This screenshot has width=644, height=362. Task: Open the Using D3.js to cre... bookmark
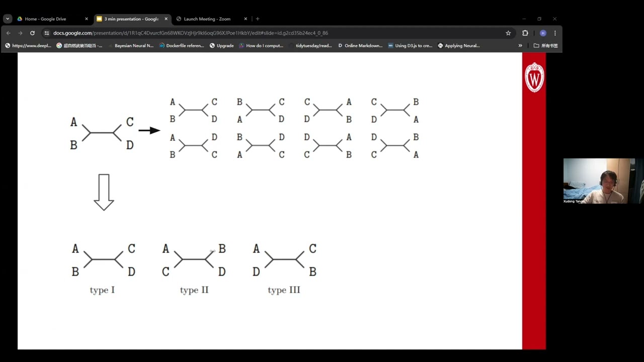pyautogui.click(x=410, y=45)
